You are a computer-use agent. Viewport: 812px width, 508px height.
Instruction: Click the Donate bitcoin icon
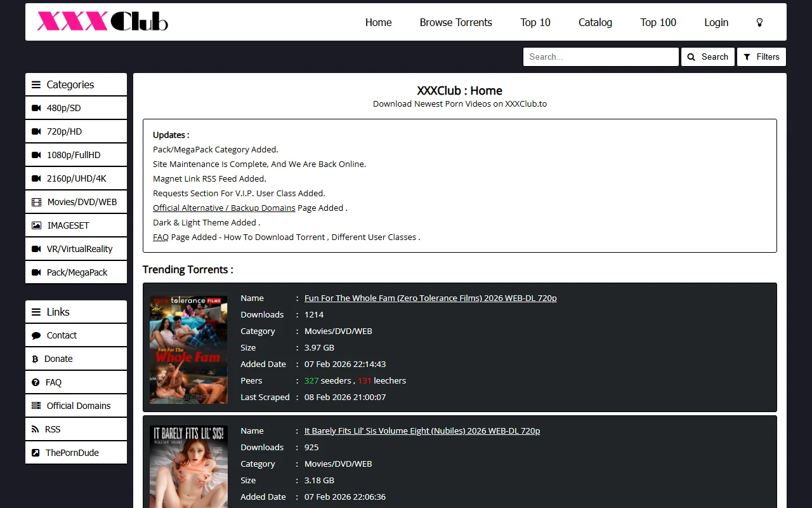(x=36, y=358)
